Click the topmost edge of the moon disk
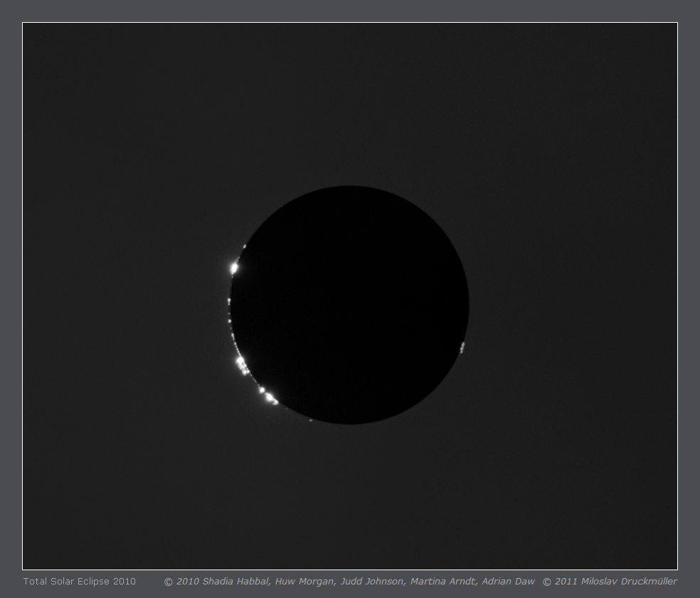The width and height of the screenshot is (700, 598). coord(349,187)
